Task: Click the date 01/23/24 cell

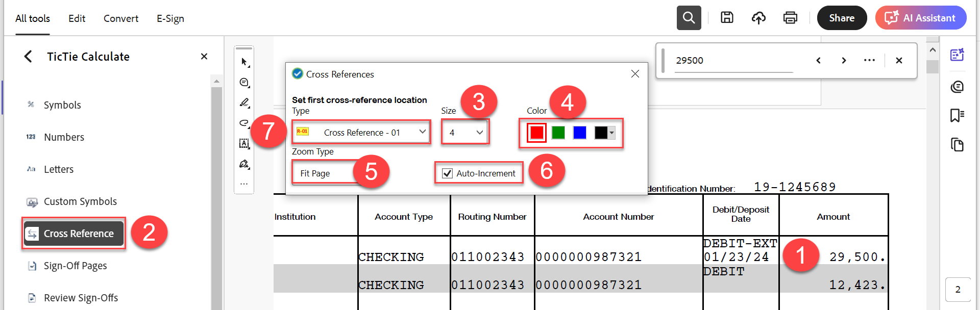Action: click(736, 257)
